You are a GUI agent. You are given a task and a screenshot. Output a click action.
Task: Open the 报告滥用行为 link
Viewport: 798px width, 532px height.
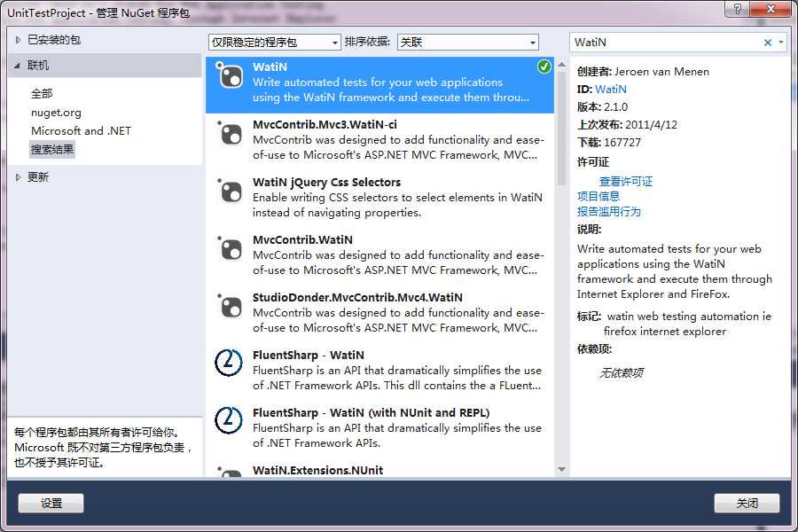pos(608,211)
